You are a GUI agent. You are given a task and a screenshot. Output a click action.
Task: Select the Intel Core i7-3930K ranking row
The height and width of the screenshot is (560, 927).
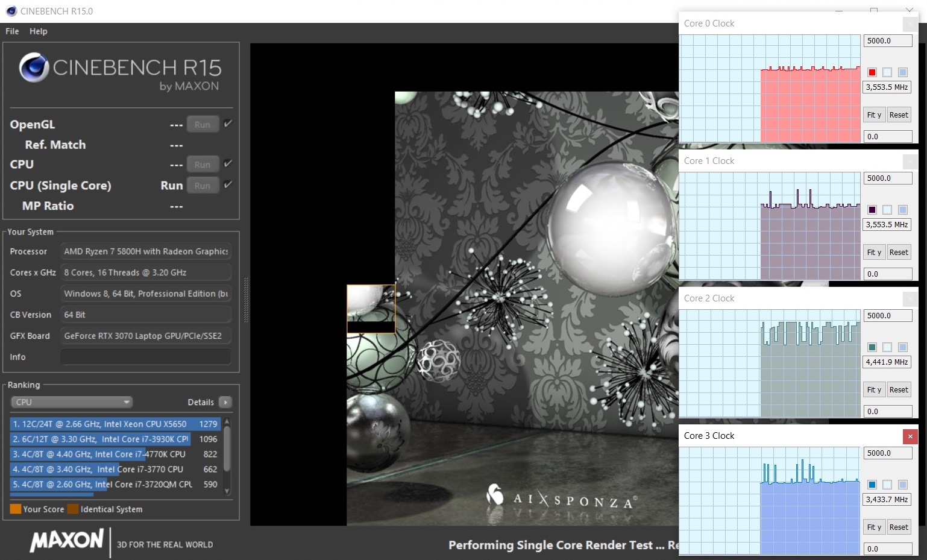[x=115, y=439]
